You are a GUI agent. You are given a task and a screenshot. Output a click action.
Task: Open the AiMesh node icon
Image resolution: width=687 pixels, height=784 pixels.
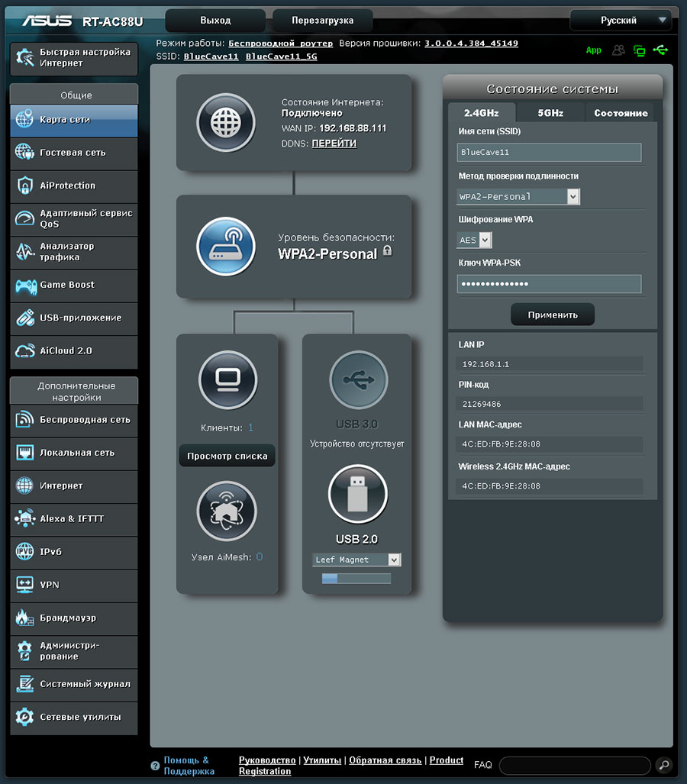(227, 511)
